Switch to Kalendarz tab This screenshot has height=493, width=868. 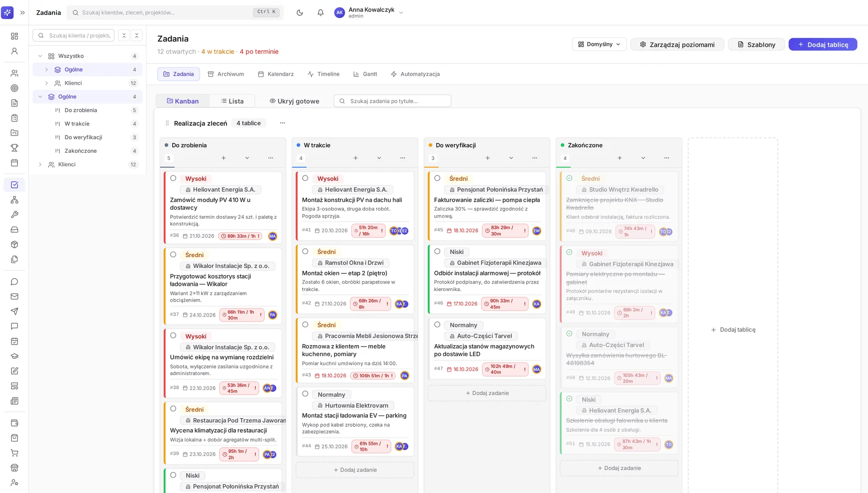(x=275, y=74)
